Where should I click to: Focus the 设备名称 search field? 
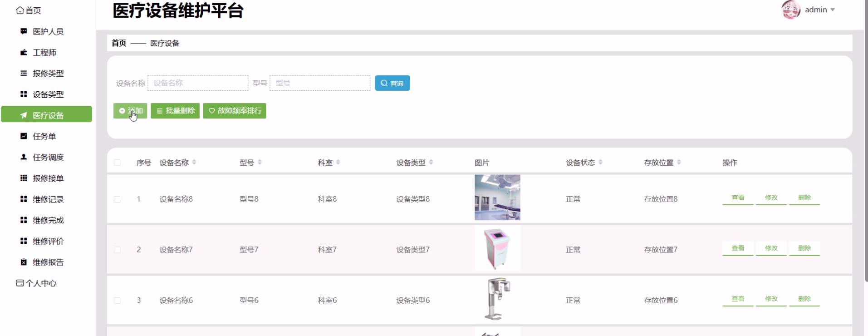[198, 83]
